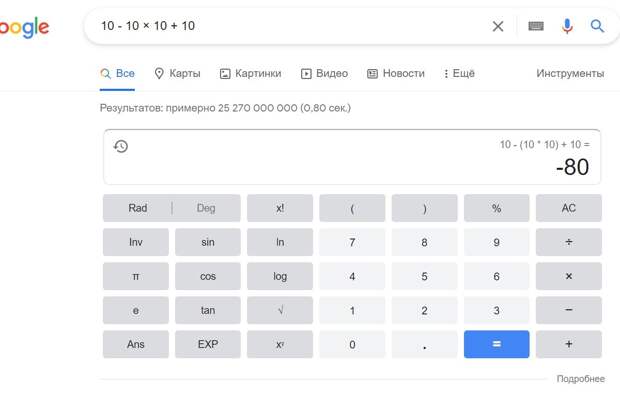Click the AC clear button
The height and width of the screenshot is (413, 620).
pyautogui.click(x=569, y=208)
